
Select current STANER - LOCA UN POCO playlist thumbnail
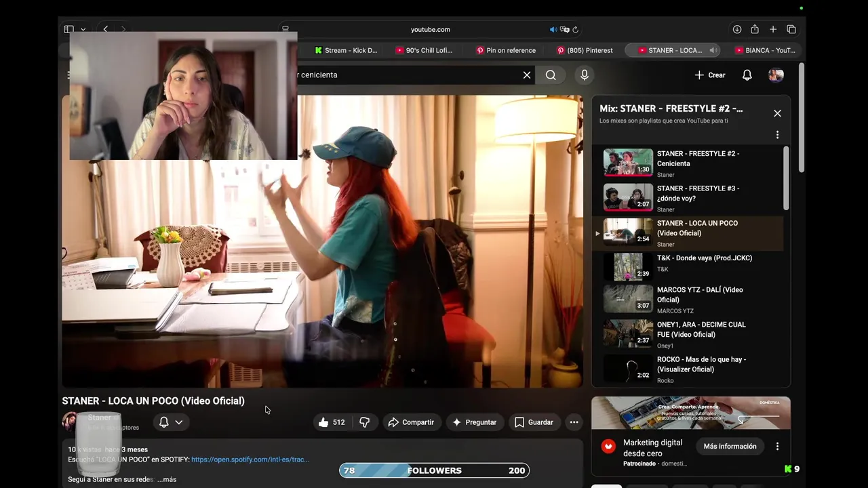[628, 232]
